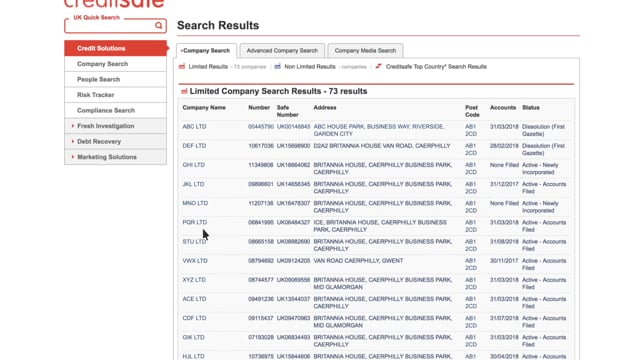Screen dimensions: 640x360
Task: Click the Limited Results link
Action: tap(208, 67)
